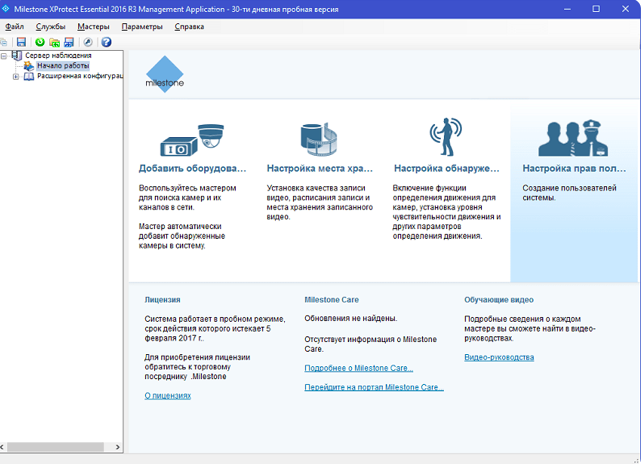Screen dimensions: 641x464
Task: Open the Добавить оборудование wizard heading
Action: coord(193,168)
